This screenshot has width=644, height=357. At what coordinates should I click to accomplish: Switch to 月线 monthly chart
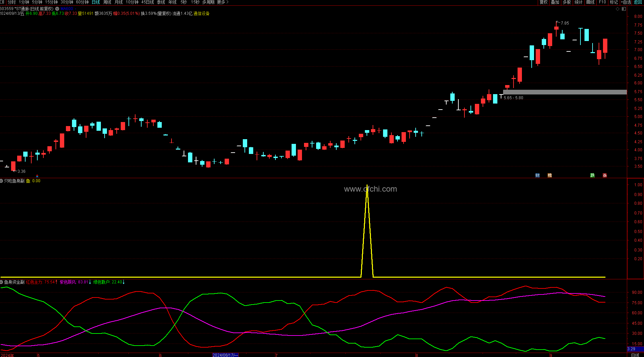pos(119,2)
